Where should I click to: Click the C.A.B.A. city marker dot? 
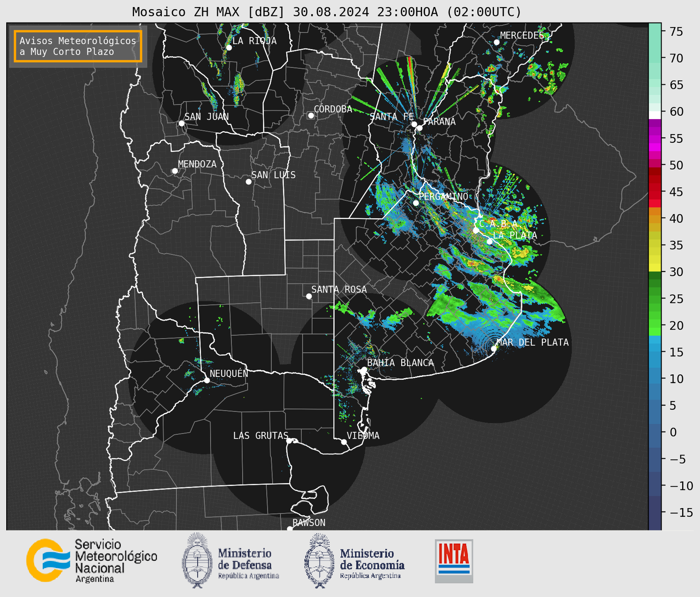[476, 230]
